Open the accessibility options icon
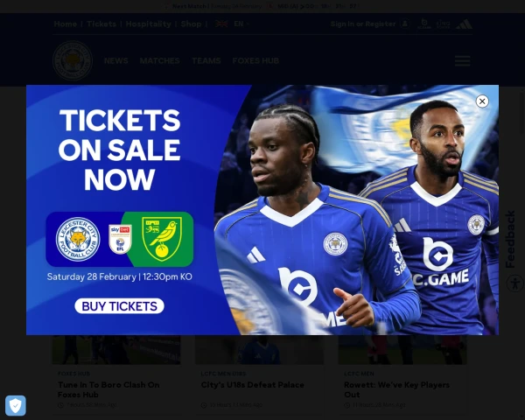 click(x=515, y=283)
